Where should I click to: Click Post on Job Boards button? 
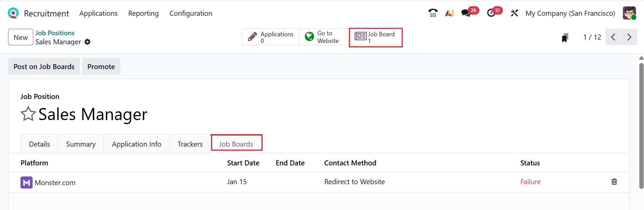pos(44,66)
